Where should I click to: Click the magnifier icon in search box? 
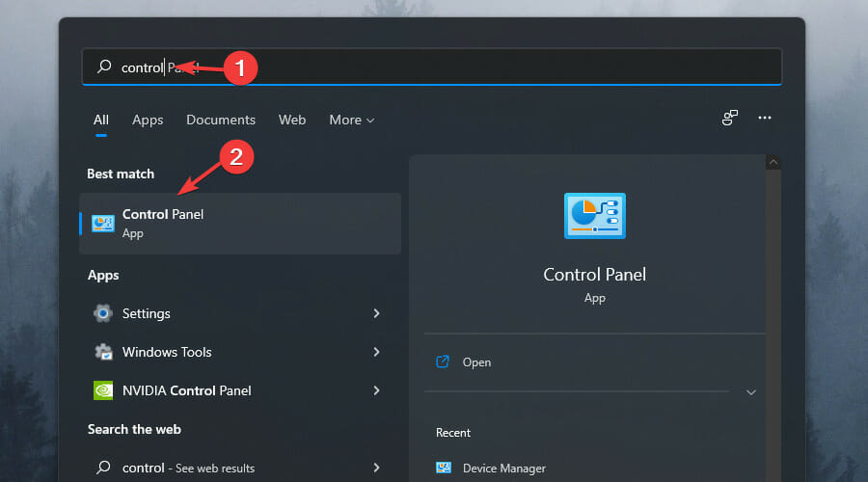(x=104, y=67)
